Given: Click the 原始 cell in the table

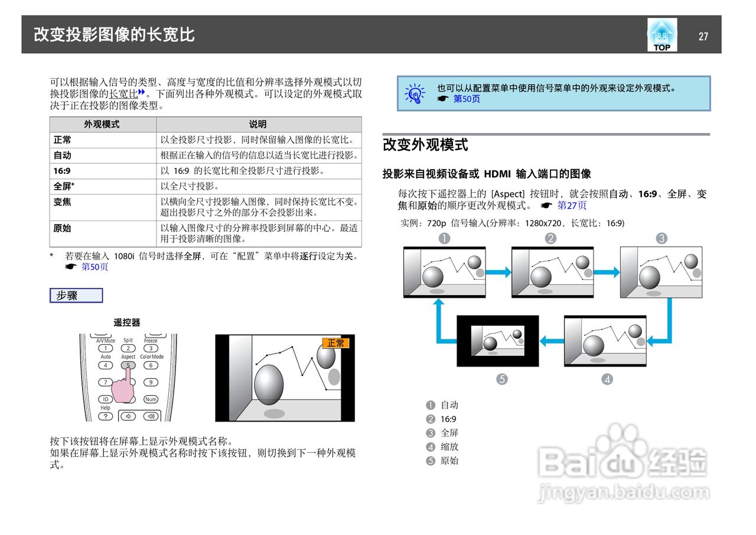Looking at the screenshot, I should (x=102, y=234).
